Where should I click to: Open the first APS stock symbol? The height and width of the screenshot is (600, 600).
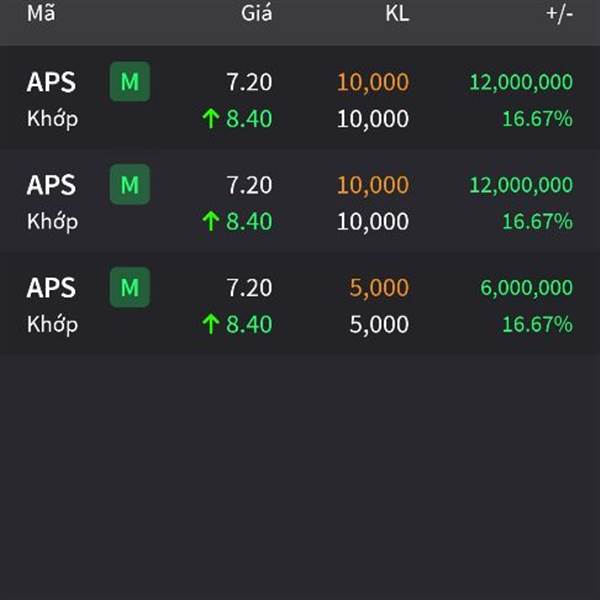tap(51, 82)
